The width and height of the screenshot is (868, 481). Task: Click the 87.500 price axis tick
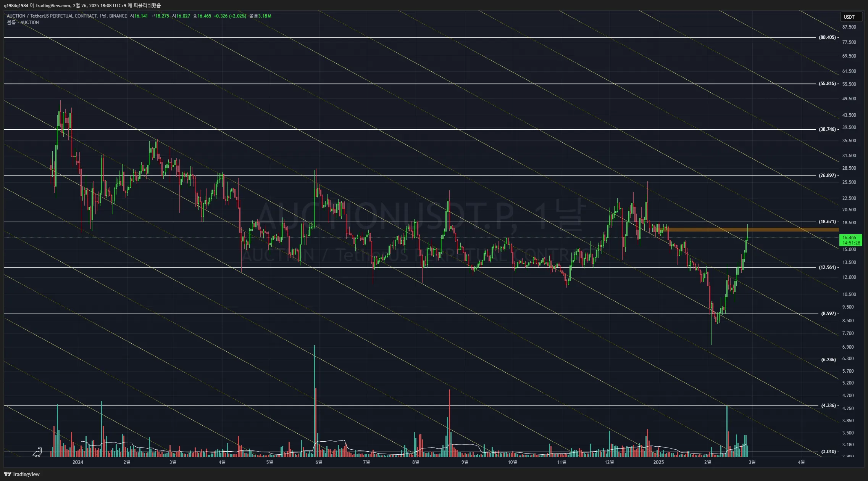(x=849, y=27)
